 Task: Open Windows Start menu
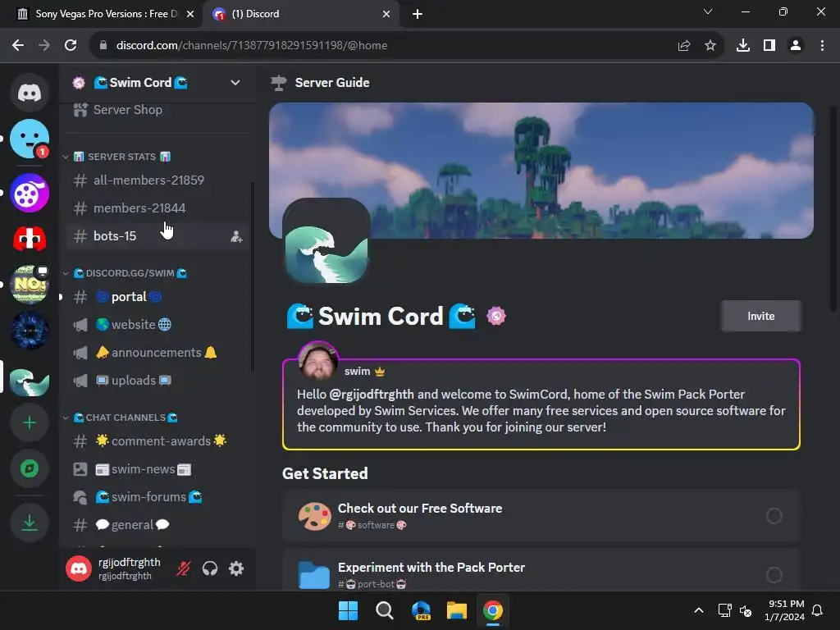[x=348, y=610]
